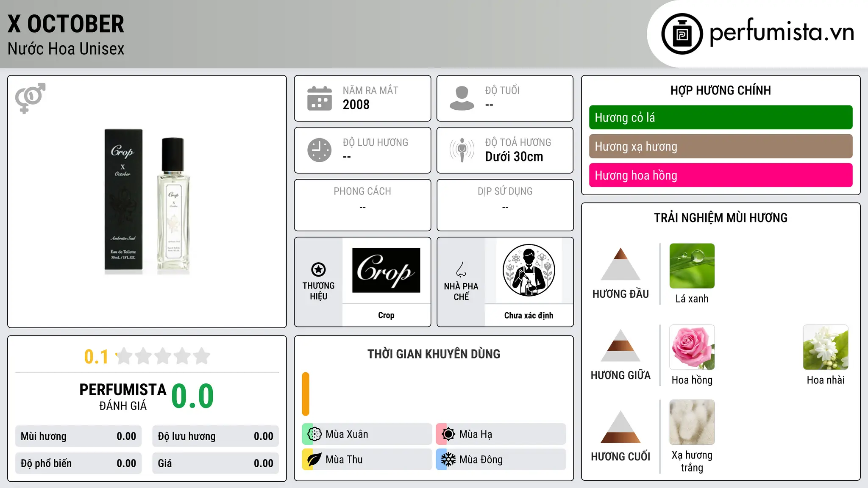The height and width of the screenshot is (488, 868).
Task: Click the green 0.0 Perfumista score
Action: pos(193,396)
